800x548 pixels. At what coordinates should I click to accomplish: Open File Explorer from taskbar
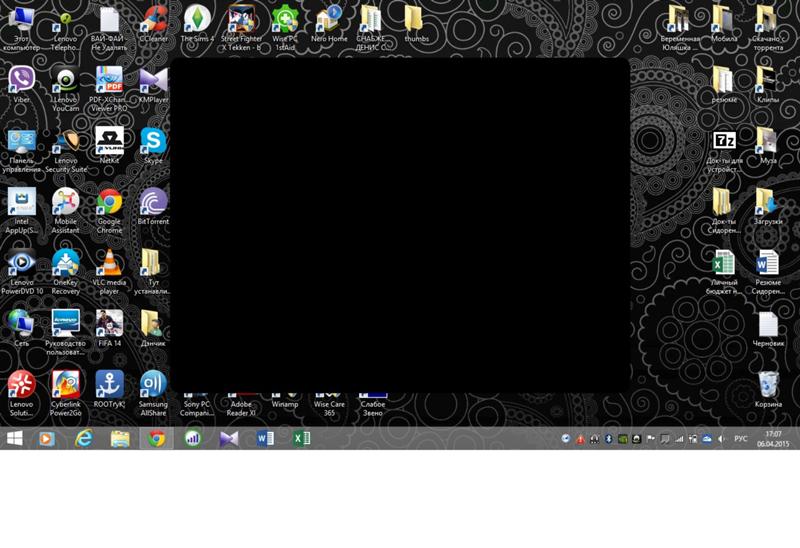tap(120, 438)
